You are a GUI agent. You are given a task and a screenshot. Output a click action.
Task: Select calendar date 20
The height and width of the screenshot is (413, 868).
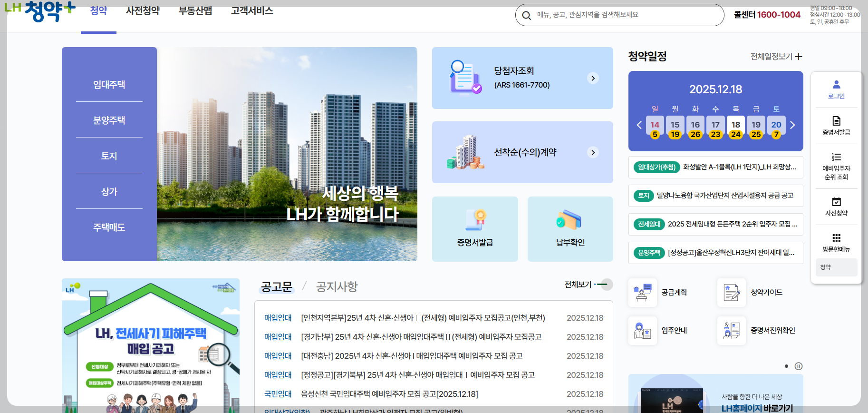(x=776, y=125)
